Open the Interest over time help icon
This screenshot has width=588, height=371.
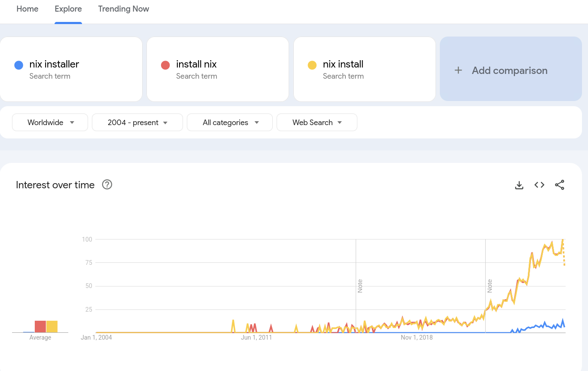click(x=107, y=185)
